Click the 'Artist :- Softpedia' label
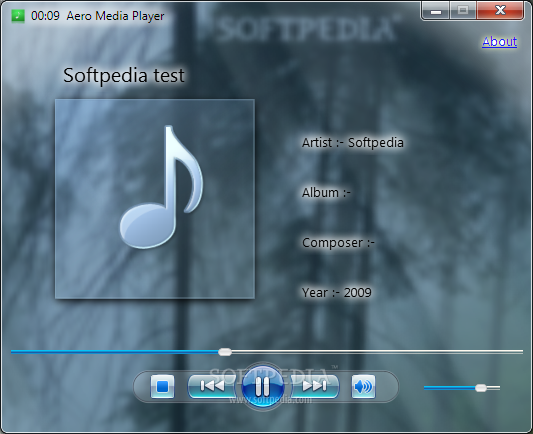This screenshot has height=434, width=533. [353, 143]
